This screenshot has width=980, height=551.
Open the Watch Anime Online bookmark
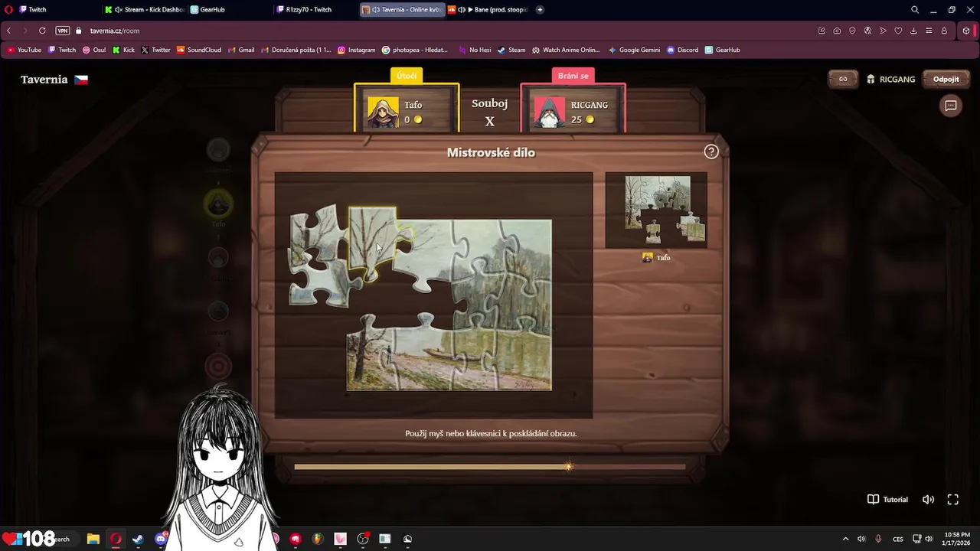pos(566,50)
